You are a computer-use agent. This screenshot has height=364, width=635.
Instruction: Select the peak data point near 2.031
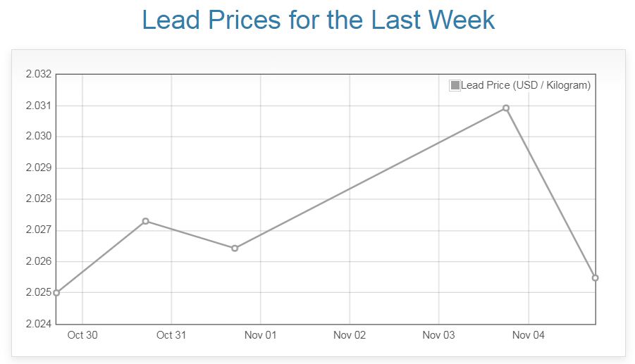pos(506,108)
